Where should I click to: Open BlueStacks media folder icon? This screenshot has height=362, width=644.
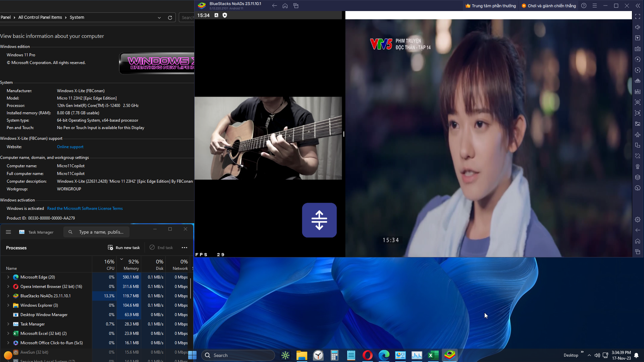[x=638, y=124]
